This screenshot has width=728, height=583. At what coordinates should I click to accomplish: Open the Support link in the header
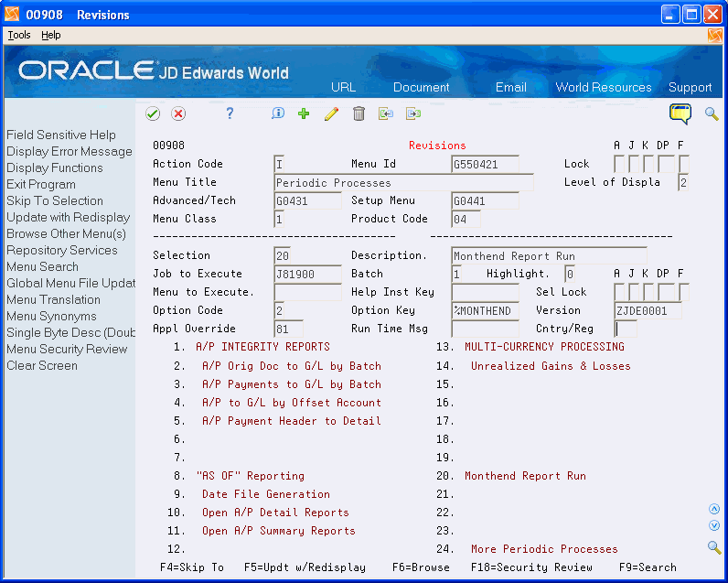click(690, 87)
